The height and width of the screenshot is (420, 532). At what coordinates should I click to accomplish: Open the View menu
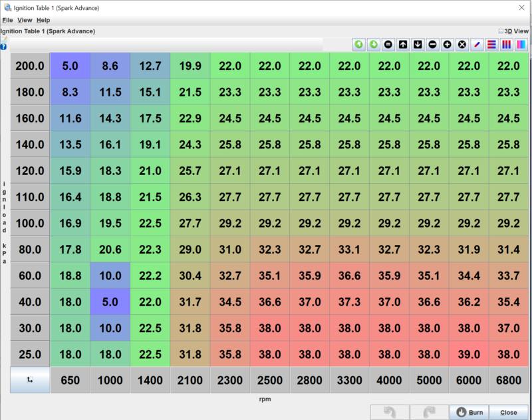(x=25, y=21)
